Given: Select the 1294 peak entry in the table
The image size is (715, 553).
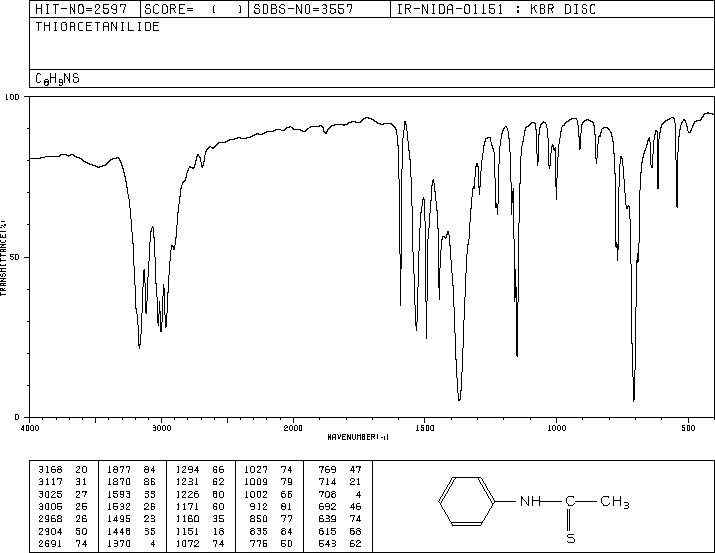Looking at the screenshot, I should coord(200,469).
